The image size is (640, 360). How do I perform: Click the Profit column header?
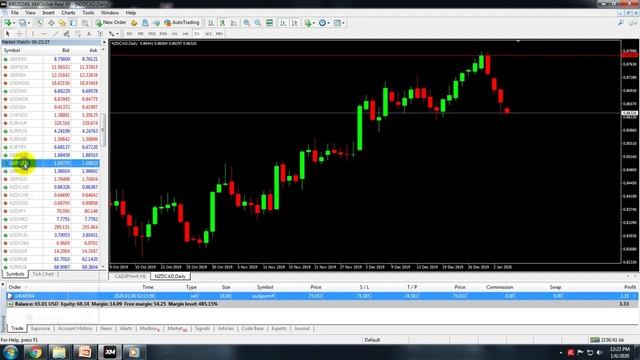click(x=630, y=287)
